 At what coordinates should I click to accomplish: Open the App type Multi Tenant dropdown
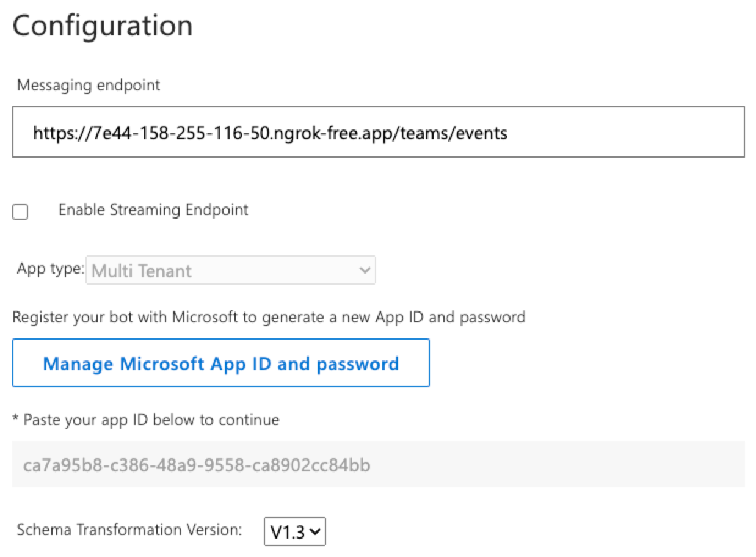pyautogui.click(x=231, y=270)
